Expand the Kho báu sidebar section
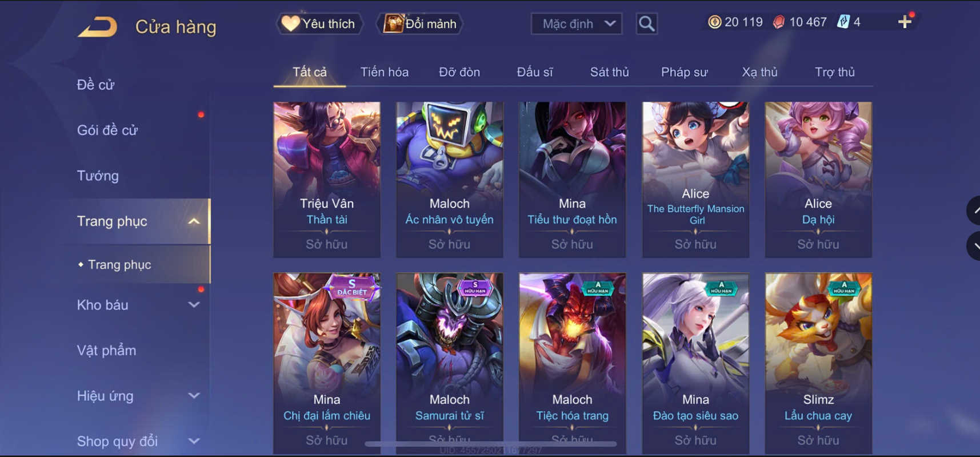This screenshot has width=980, height=457. (194, 305)
